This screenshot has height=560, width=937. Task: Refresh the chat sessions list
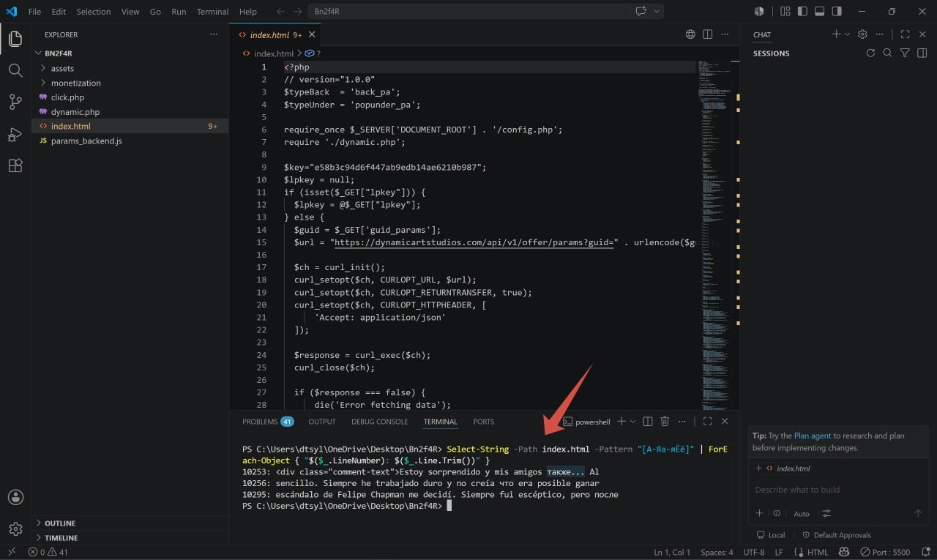click(870, 53)
